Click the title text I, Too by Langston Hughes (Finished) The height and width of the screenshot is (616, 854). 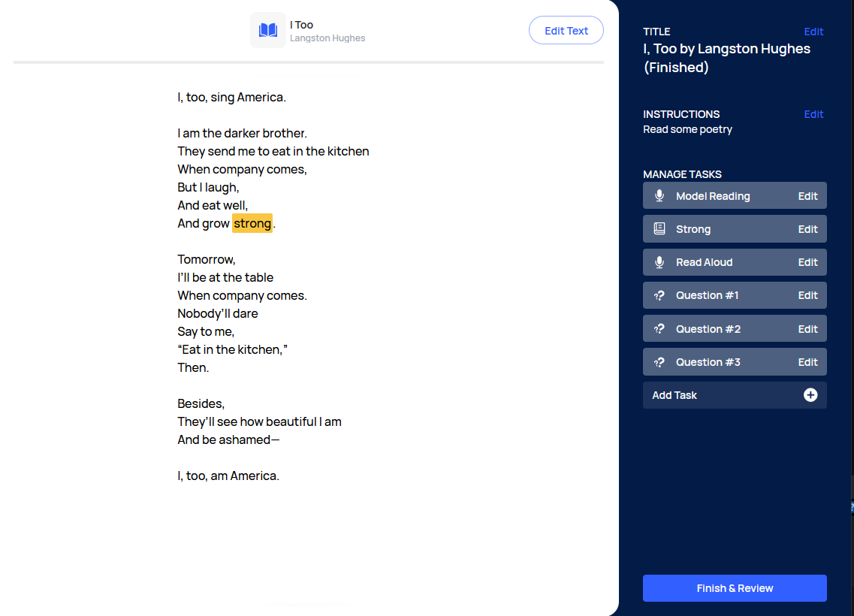pos(726,58)
